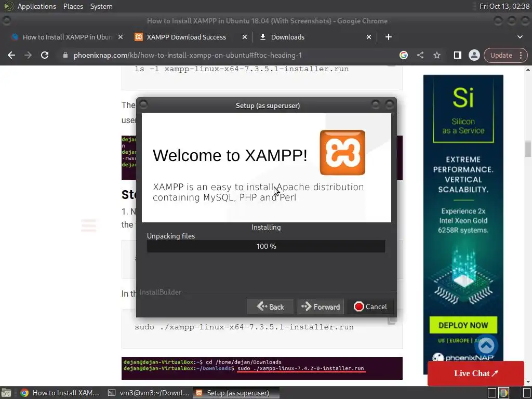The image size is (532, 399).
Task: Click the ls -l xampp-linux code text
Action: pos(242,69)
